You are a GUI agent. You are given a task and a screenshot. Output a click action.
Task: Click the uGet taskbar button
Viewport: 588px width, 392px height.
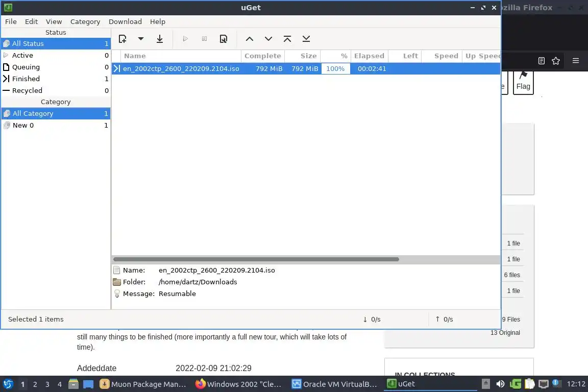[x=430, y=384]
